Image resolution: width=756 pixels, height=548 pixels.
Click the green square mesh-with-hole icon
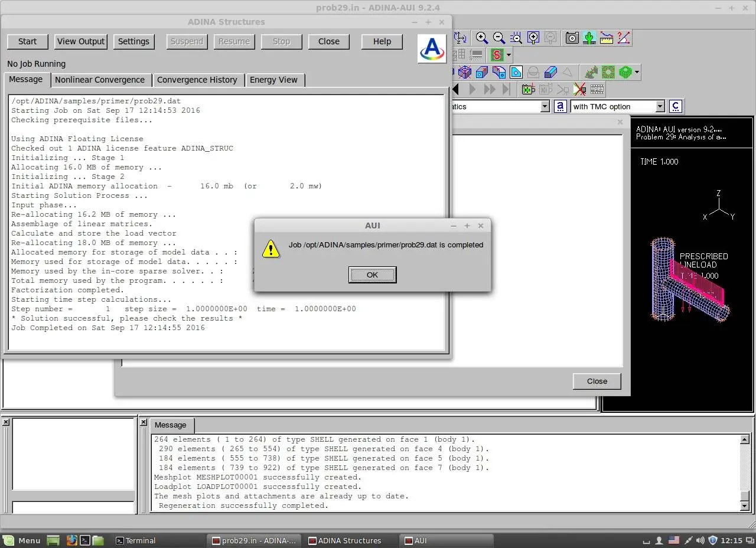(608, 72)
